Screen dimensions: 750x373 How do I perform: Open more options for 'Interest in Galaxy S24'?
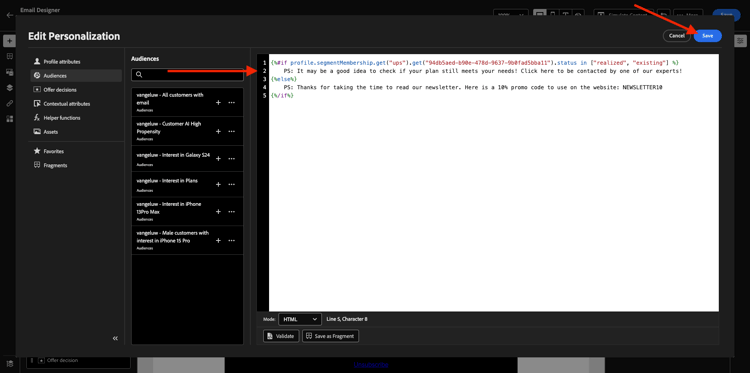tap(232, 159)
